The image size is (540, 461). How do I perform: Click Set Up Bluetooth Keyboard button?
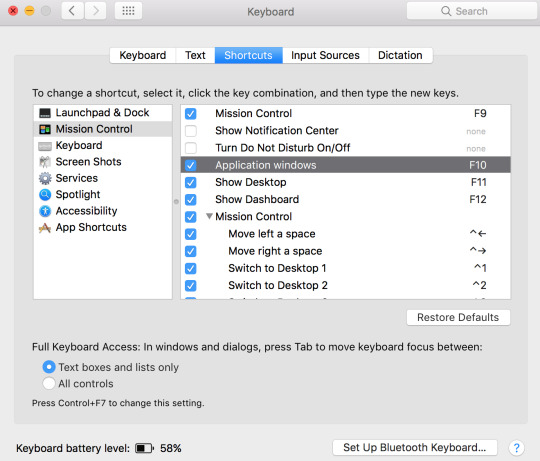[415, 447]
